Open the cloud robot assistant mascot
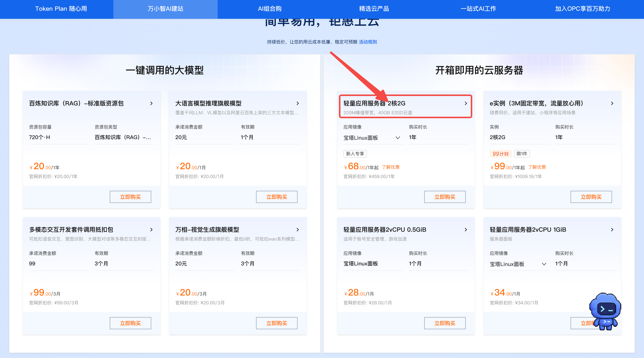The image size is (644, 358). [605, 311]
